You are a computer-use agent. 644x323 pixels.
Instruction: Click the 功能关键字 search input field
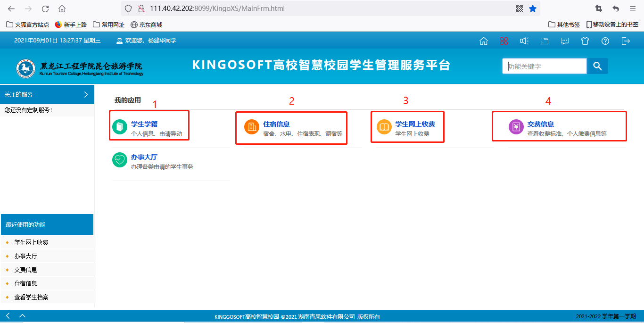tap(544, 66)
